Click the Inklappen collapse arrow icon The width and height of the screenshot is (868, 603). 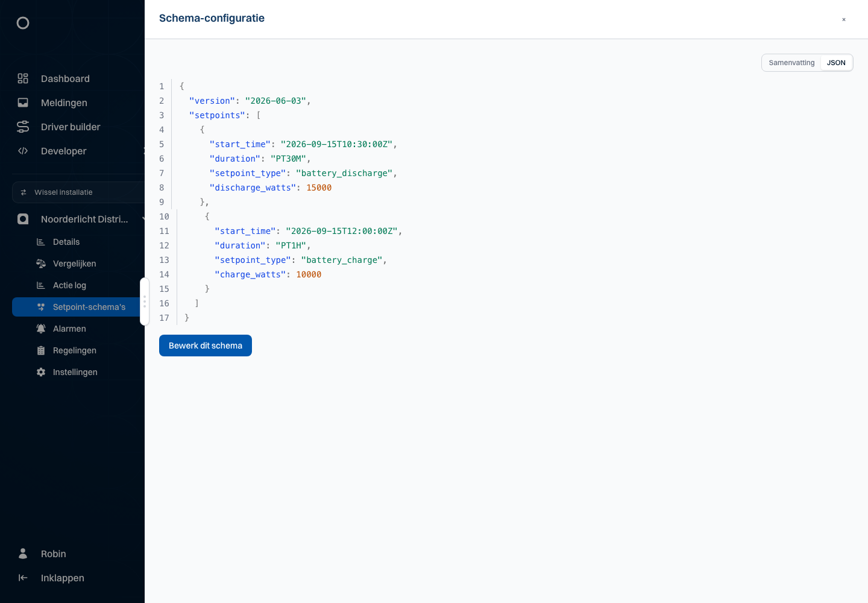pyautogui.click(x=23, y=578)
